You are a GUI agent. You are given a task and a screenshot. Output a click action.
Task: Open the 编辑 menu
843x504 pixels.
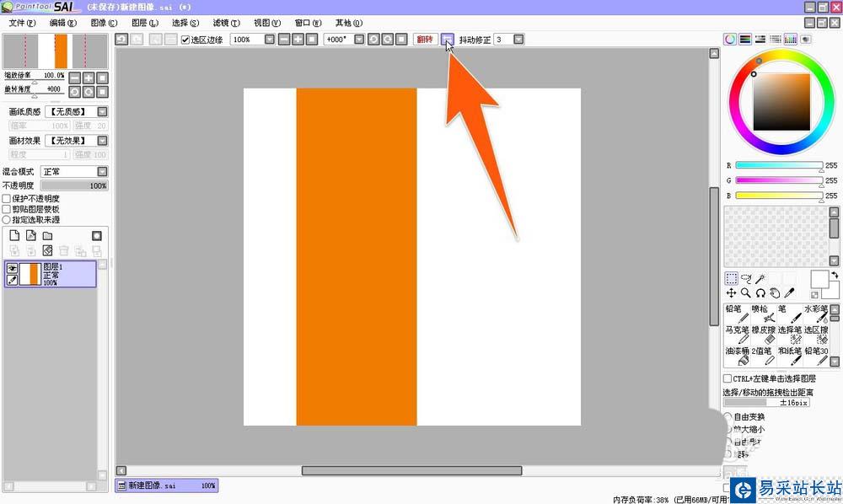63,23
